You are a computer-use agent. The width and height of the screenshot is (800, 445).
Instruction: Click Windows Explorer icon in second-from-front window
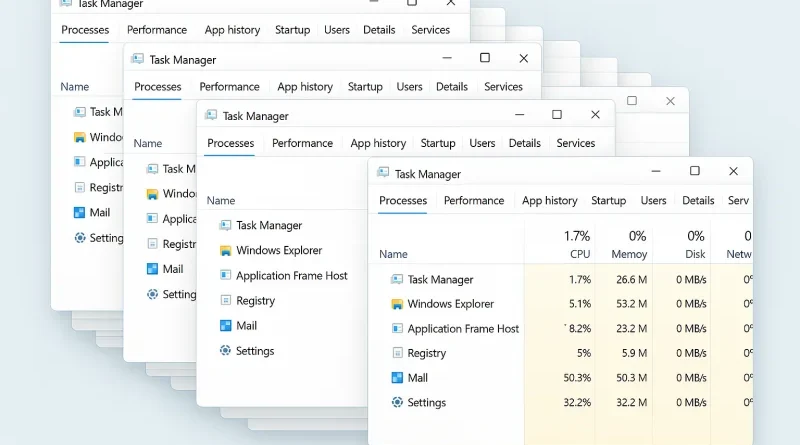click(x=225, y=251)
